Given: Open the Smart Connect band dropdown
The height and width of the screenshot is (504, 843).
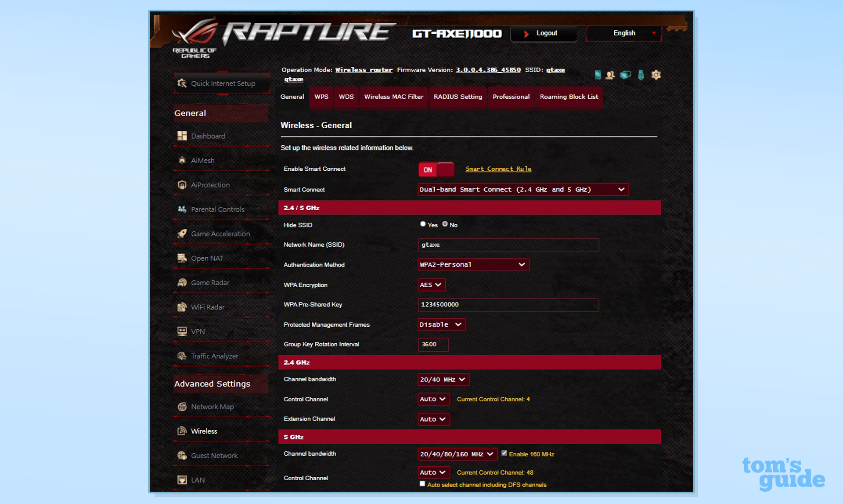Looking at the screenshot, I should click(x=523, y=190).
